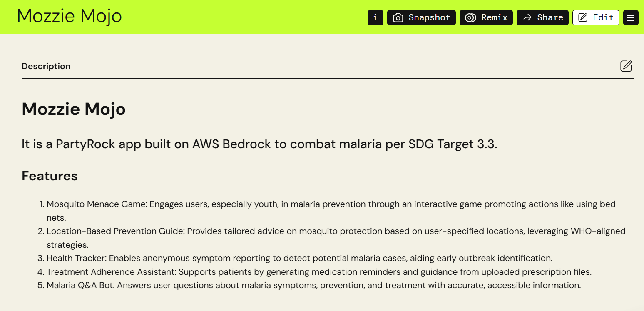Remix the Mozzie Mojo app

pos(486,17)
